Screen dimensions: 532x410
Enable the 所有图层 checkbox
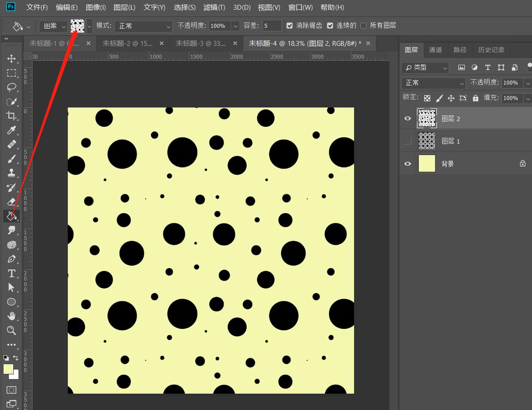(x=364, y=26)
